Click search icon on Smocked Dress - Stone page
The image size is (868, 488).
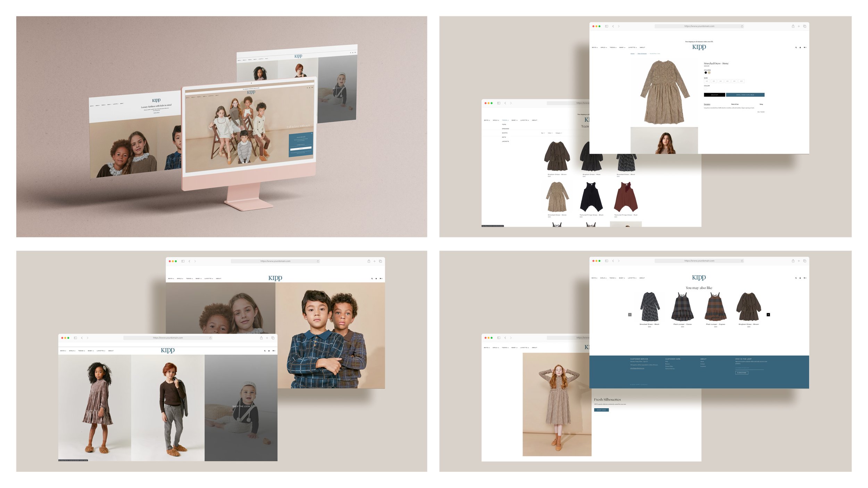(x=796, y=48)
